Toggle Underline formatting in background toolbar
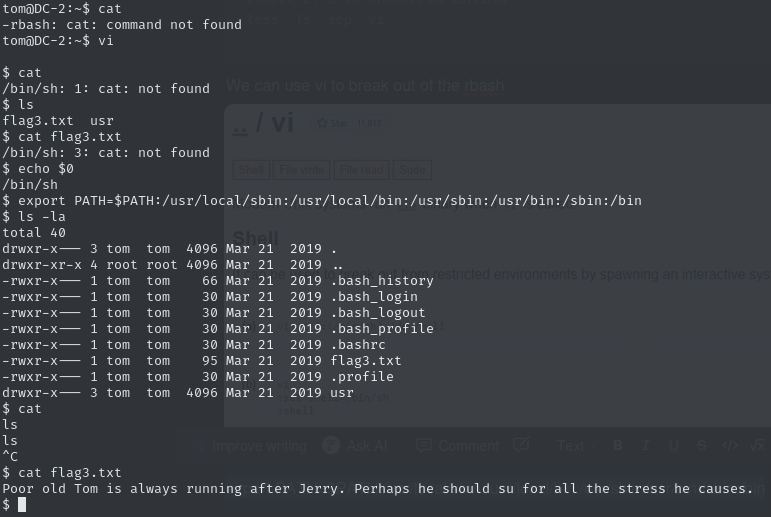This screenshot has width=771, height=517. [674, 446]
